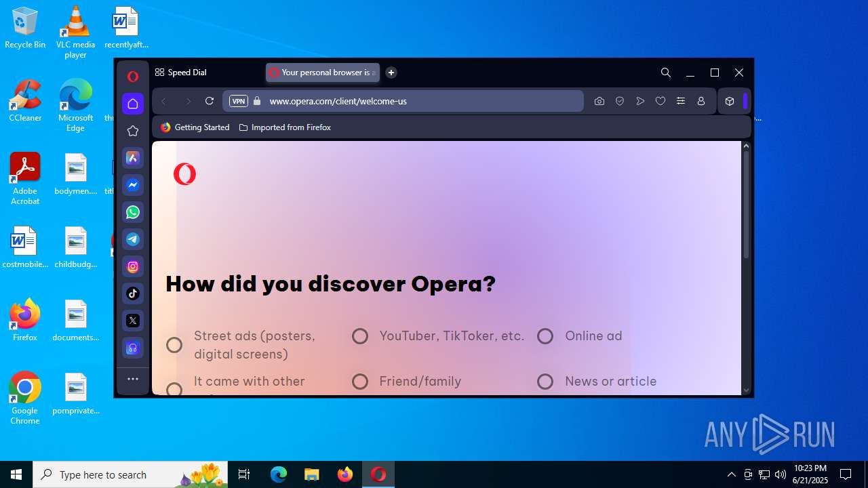868x488 pixels.
Task: Open the Opera menu logo in sidebar
Action: point(133,77)
